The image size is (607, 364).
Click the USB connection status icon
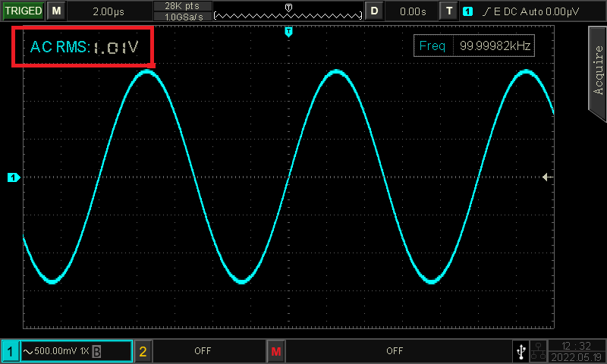click(521, 352)
